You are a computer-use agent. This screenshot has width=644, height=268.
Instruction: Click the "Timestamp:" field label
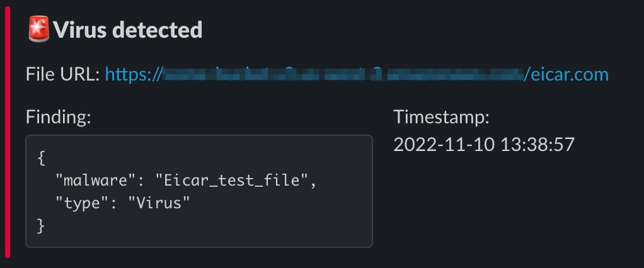(442, 117)
